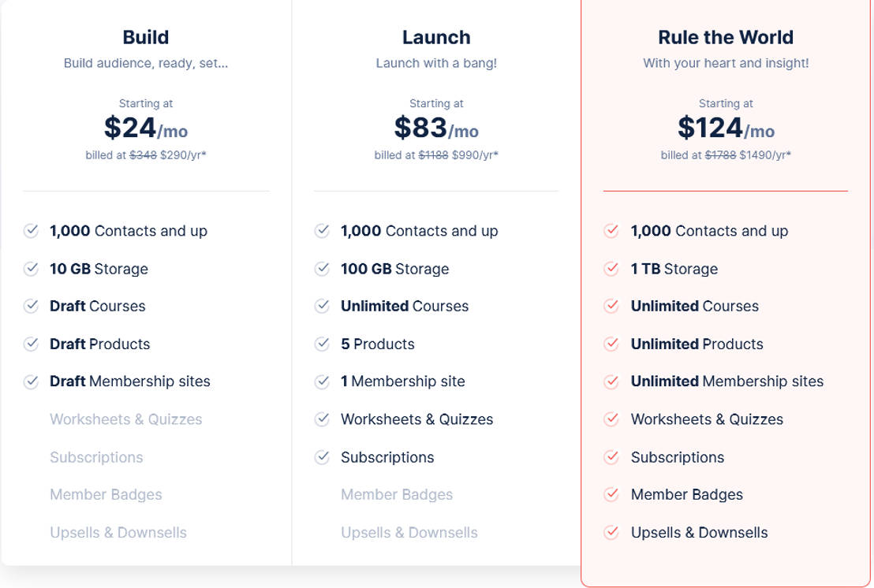Click red checkmark beside Rule the World 1,000 Contacts
The width and height of the screenshot is (874, 588).
click(x=611, y=230)
